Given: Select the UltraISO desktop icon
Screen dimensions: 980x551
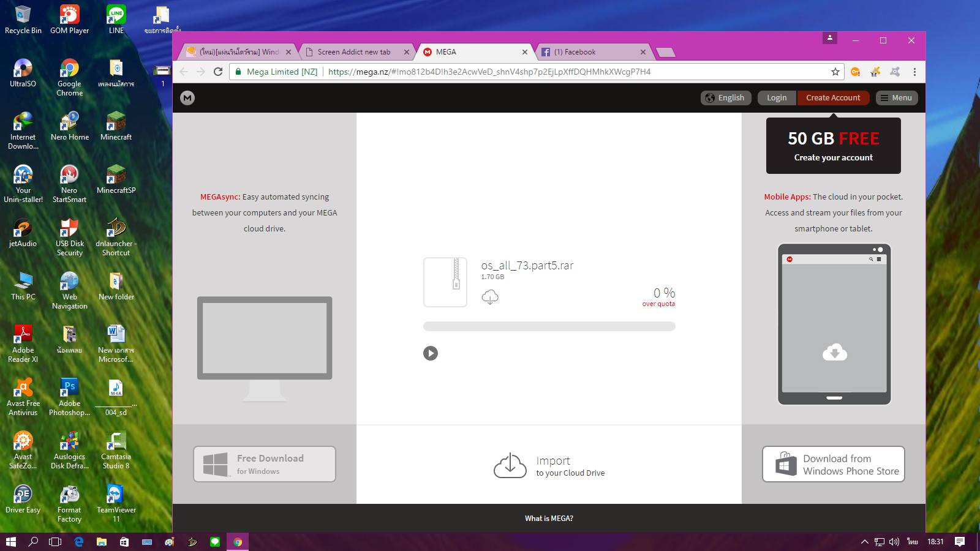Looking at the screenshot, I should pyautogui.click(x=23, y=73).
